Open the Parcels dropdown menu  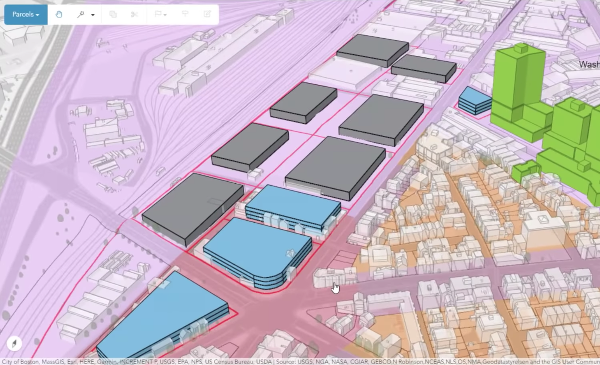(26, 15)
